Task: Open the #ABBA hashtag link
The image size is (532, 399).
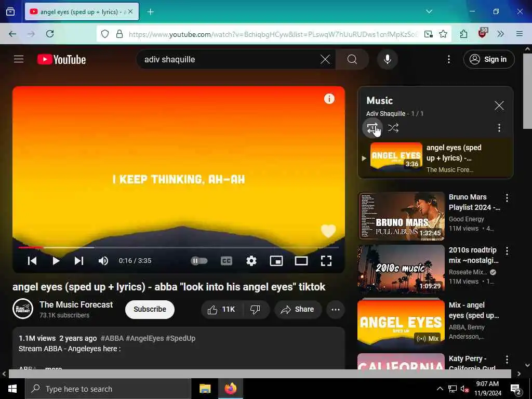Action: coord(112,338)
